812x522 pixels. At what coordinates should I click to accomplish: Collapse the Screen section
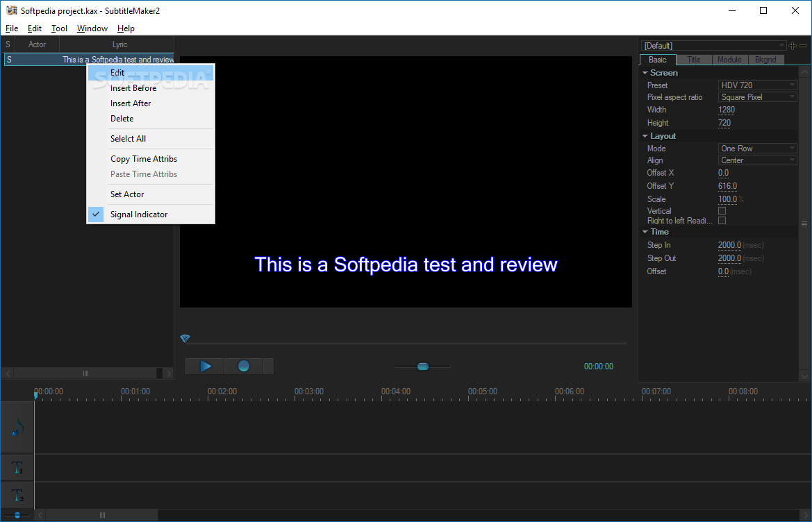tap(645, 73)
